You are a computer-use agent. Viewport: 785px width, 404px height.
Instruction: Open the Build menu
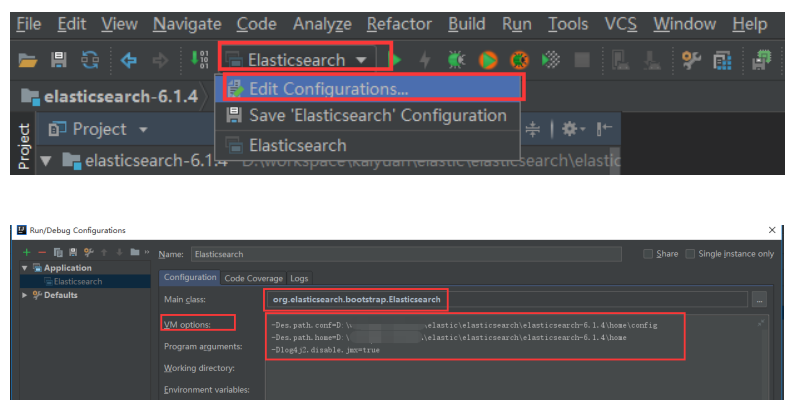pyautogui.click(x=467, y=24)
